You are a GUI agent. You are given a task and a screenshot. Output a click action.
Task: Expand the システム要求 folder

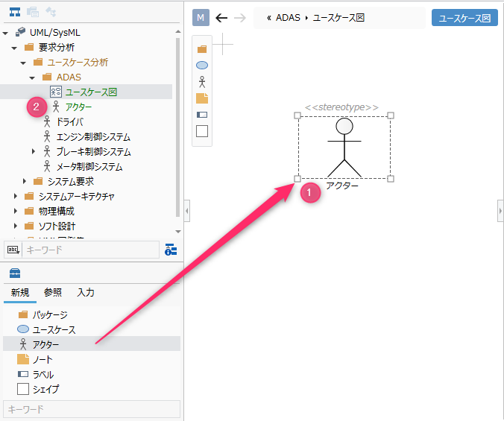point(25,181)
